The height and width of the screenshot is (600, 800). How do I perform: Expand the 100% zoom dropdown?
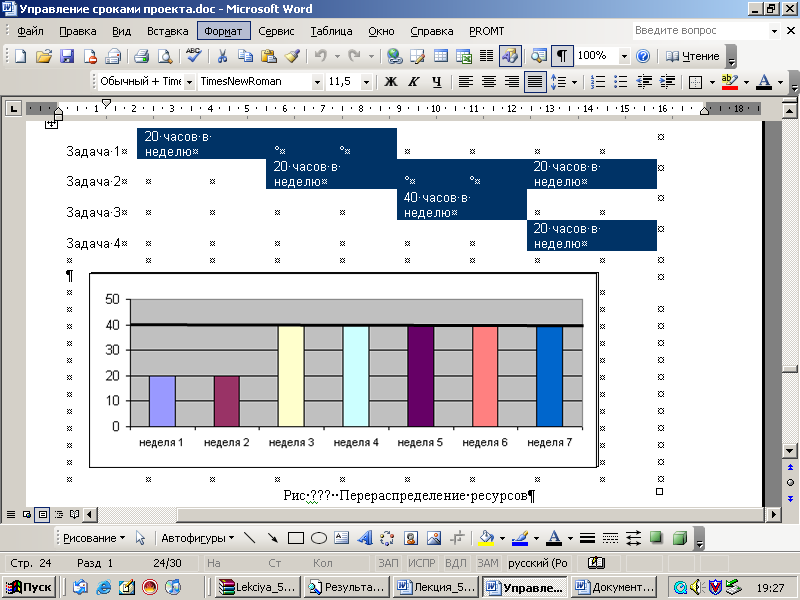(x=624, y=56)
